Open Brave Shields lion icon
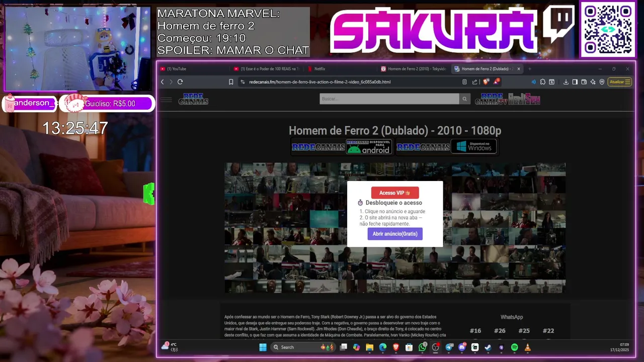The image size is (644, 362). point(486,81)
